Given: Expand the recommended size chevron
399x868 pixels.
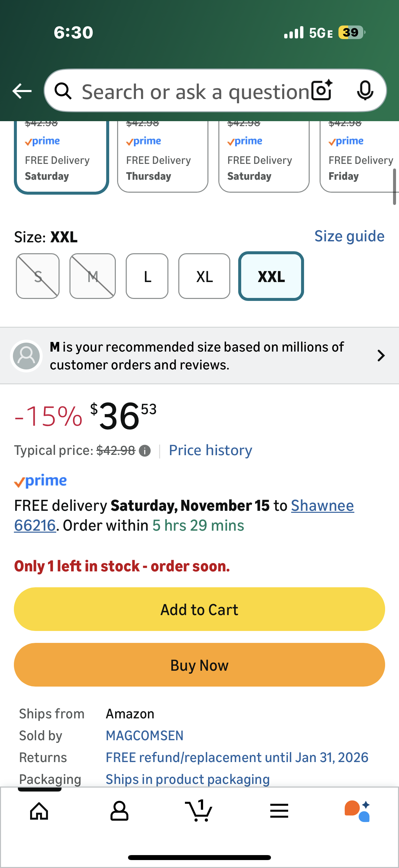Looking at the screenshot, I should 381,356.
